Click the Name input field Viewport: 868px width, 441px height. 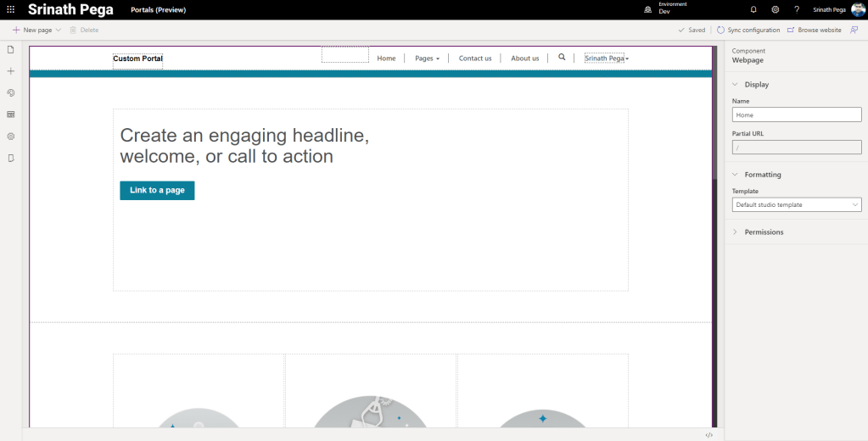797,114
